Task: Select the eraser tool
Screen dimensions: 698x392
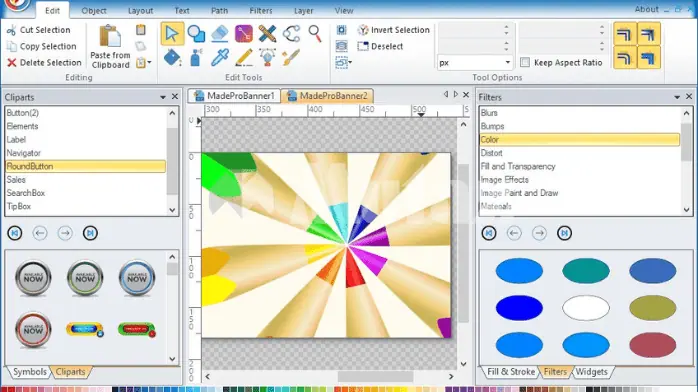Action: click(220, 34)
